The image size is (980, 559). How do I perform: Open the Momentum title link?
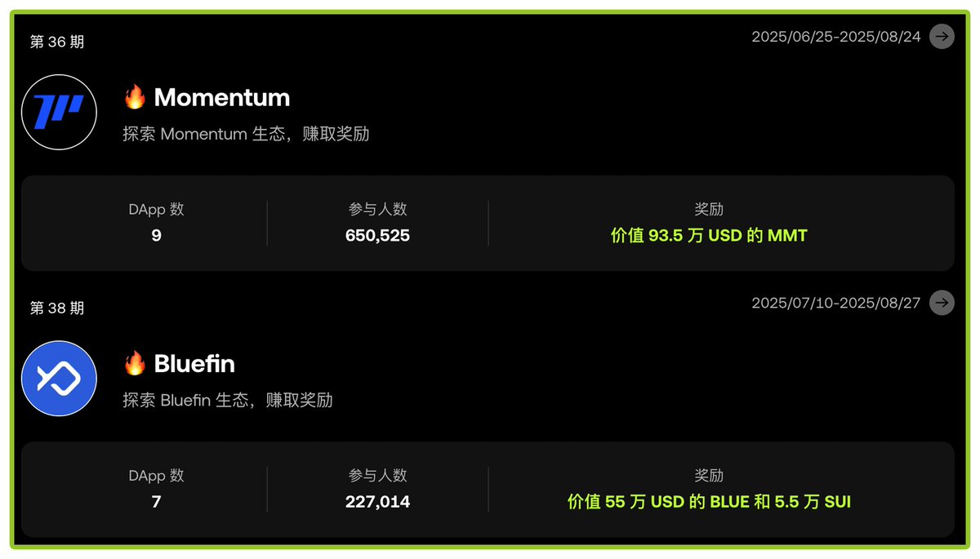(x=222, y=98)
